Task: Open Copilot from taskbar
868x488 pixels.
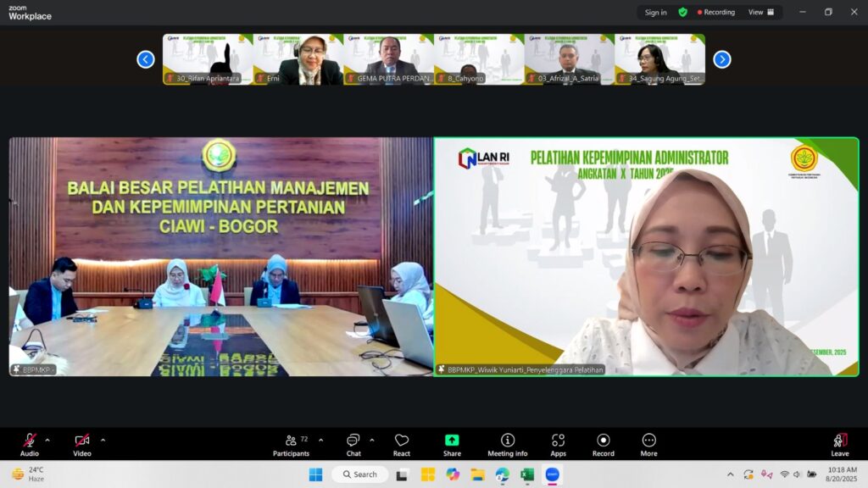Action: click(x=453, y=474)
